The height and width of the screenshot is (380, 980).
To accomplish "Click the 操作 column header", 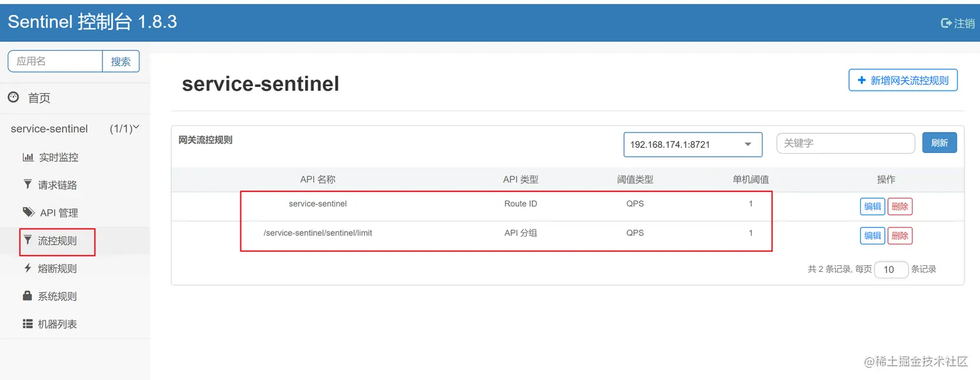I will [x=886, y=180].
